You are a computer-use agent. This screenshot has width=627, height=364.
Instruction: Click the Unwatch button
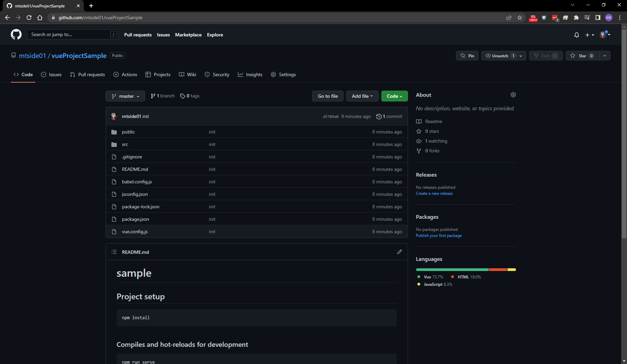point(499,56)
